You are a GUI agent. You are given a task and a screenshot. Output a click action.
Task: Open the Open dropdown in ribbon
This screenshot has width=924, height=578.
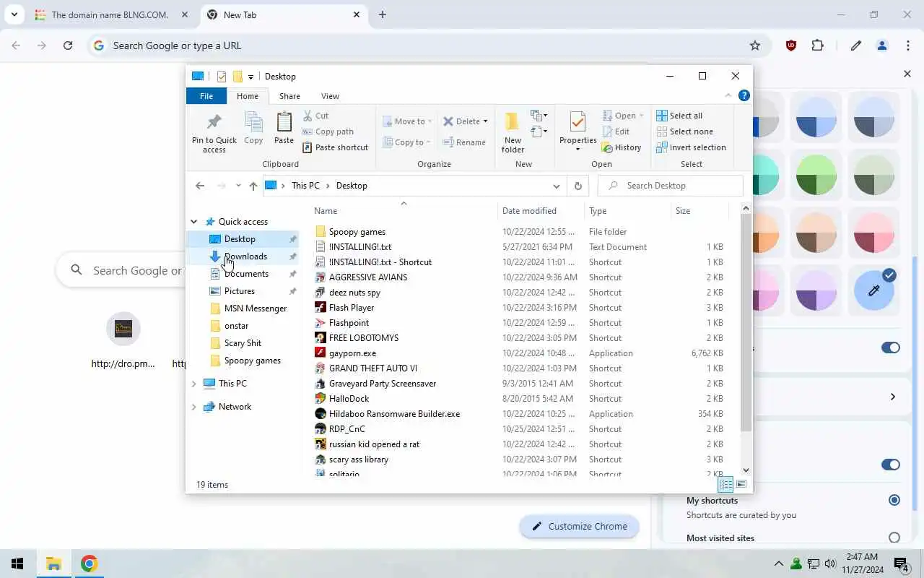[623, 116]
